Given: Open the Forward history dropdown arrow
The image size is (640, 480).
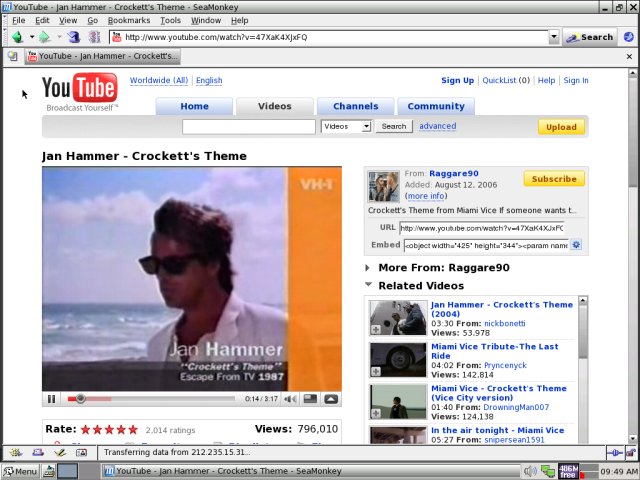Looking at the screenshot, I should (x=59, y=37).
